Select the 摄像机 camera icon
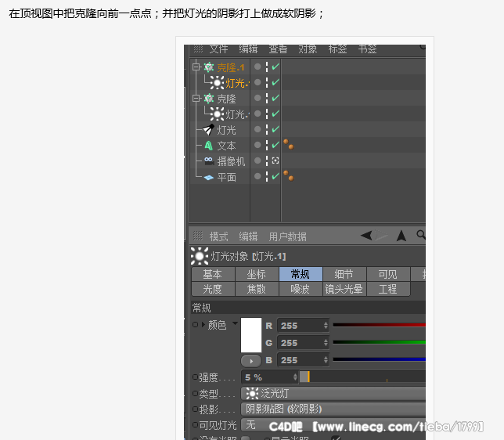This screenshot has width=504, height=440. (x=209, y=160)
